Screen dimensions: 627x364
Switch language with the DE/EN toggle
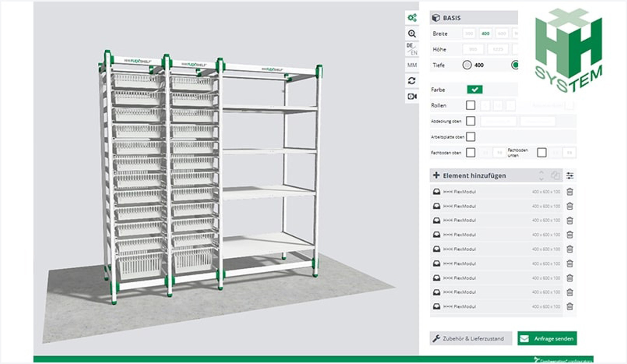(412, 49)
